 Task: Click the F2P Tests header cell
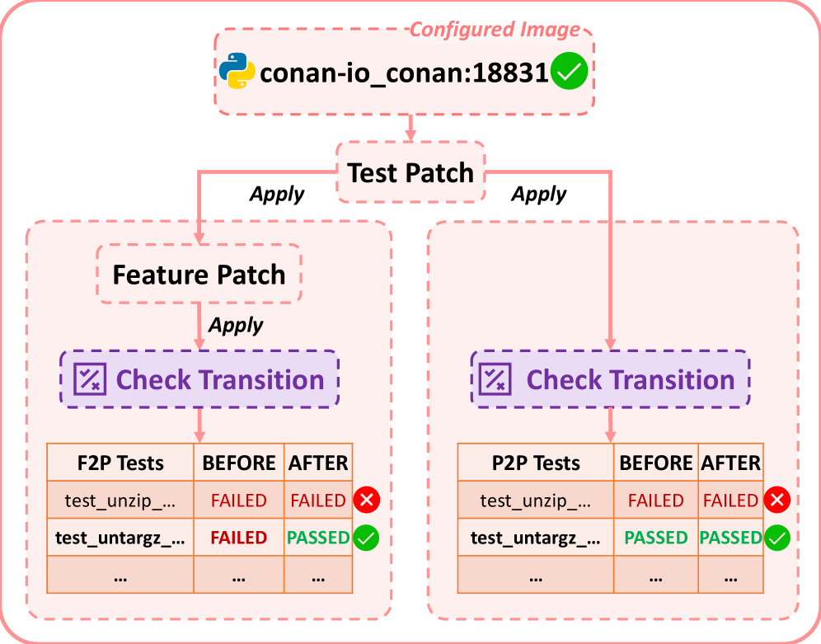click(x=120, y=463)
